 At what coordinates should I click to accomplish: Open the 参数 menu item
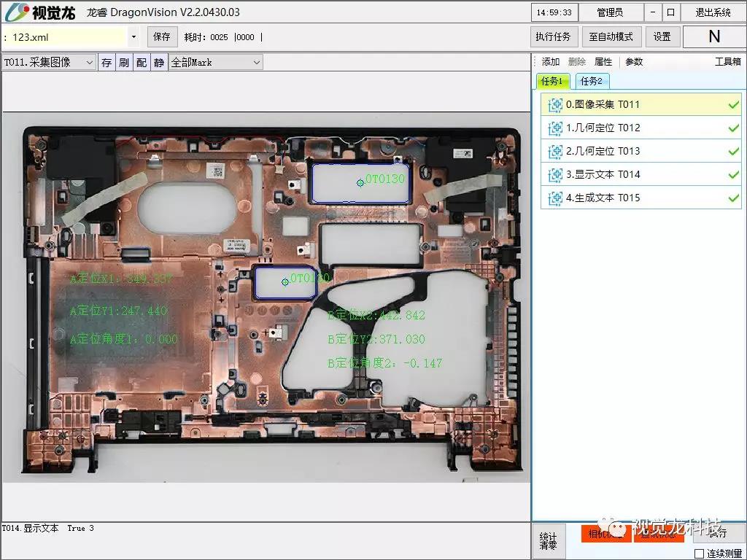coord(634,62)
